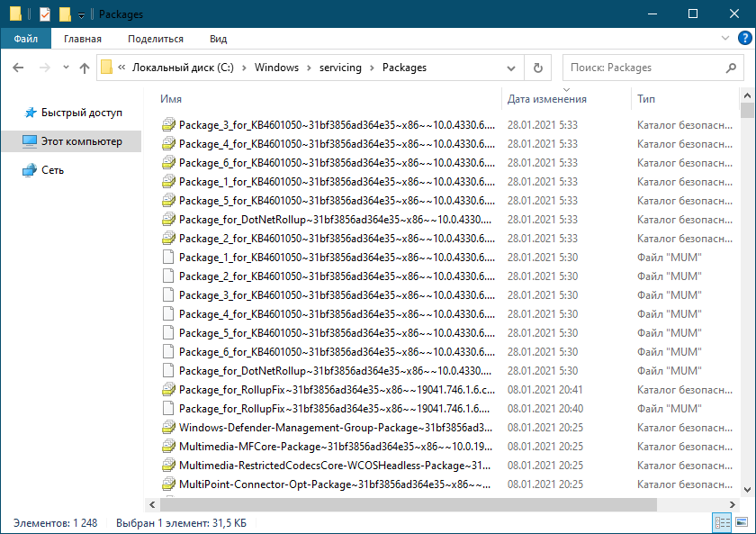
Task: Create a new folder via the title bar icon
Action: point(65,14)
